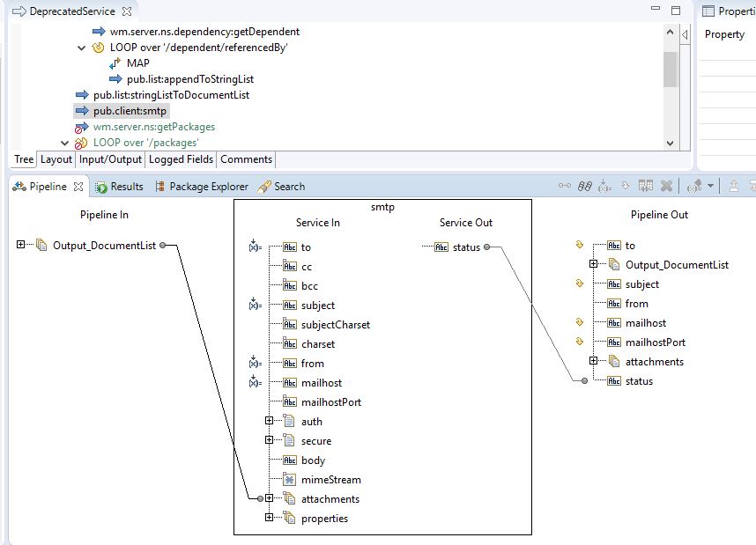Click the drop icon beside Pipeline Out 'to'
This screenshot has height=545, width=756.
click(x=580, y=244)
